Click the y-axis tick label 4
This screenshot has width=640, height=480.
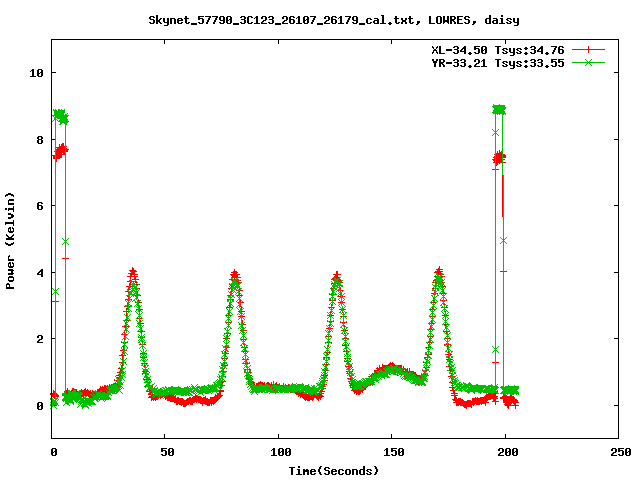40,273
